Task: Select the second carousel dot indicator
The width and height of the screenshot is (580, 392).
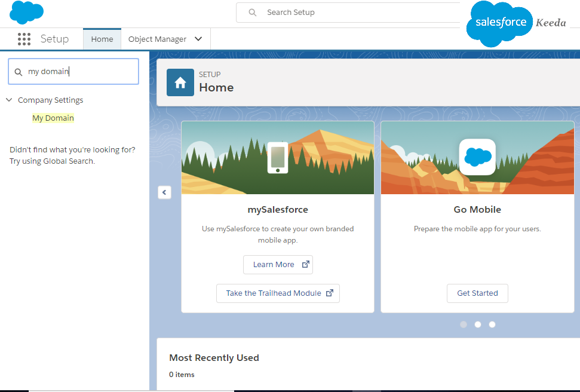Action: click(477, 324)
